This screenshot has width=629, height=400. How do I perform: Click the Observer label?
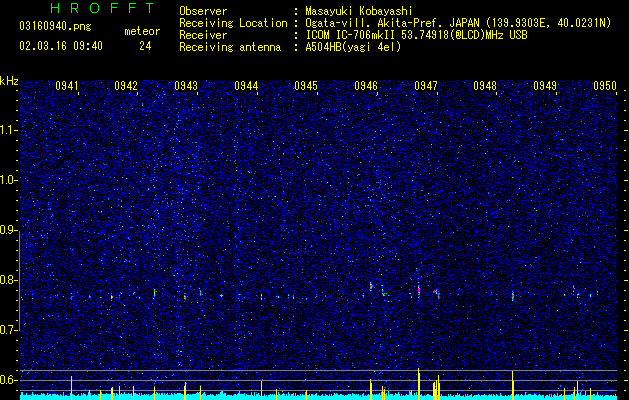pyautogui.click(x=203, y=11)
